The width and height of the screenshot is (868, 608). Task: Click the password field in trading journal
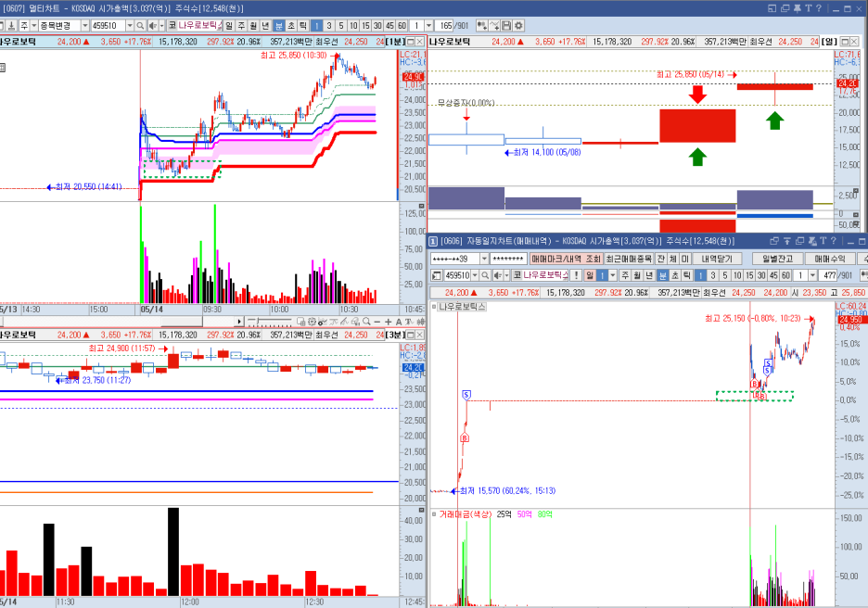point(508,259)
